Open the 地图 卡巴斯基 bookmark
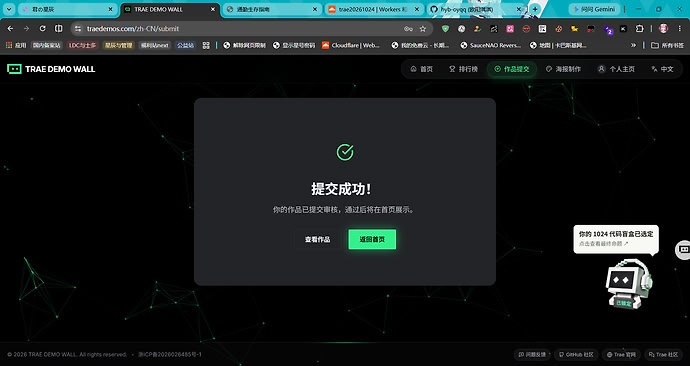This screenshot has height=366, width=690. [x=557, y=45]
